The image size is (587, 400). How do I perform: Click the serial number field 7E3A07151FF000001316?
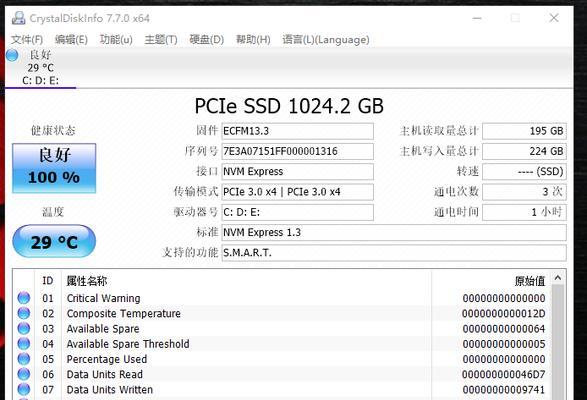297,151
